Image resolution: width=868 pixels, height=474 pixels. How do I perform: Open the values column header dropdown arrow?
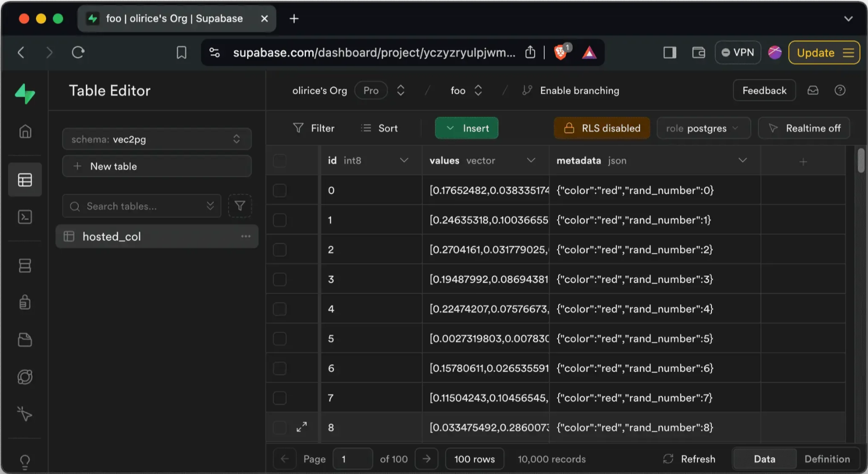(531, 160)
